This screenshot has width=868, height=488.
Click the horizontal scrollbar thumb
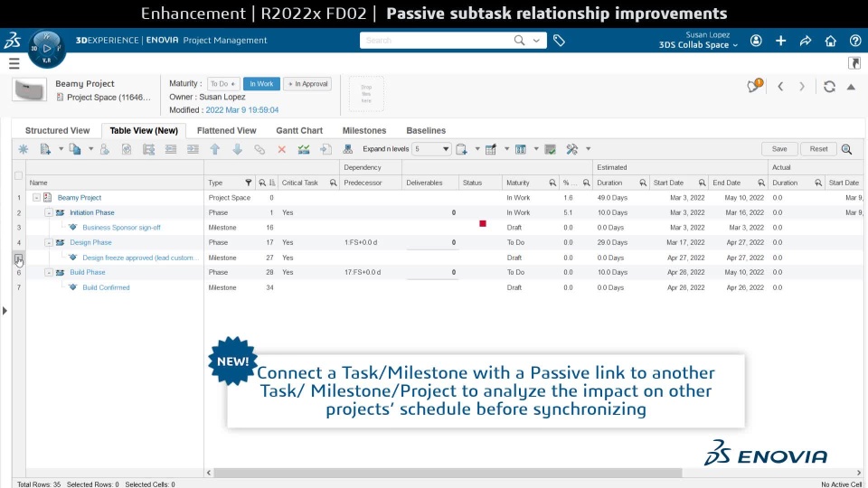(x=448, y=473)
